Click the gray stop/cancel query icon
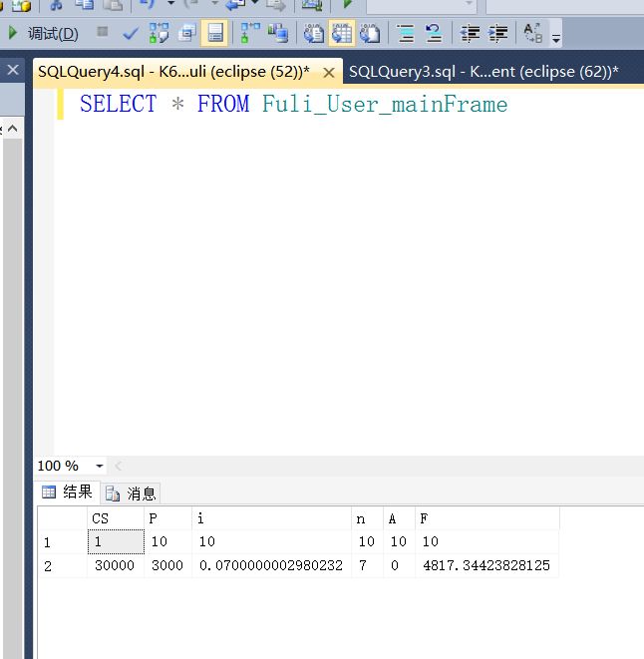The width and height of the screenshot is (644, 659). click(x=102, y=32)
